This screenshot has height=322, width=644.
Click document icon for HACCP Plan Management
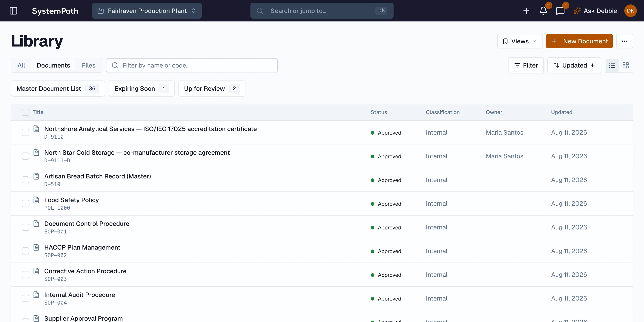click(36, 247)
